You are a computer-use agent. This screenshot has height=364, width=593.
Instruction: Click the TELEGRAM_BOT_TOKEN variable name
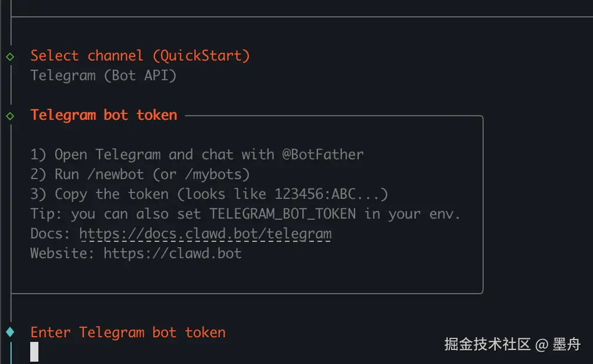[x=283, y=214]
